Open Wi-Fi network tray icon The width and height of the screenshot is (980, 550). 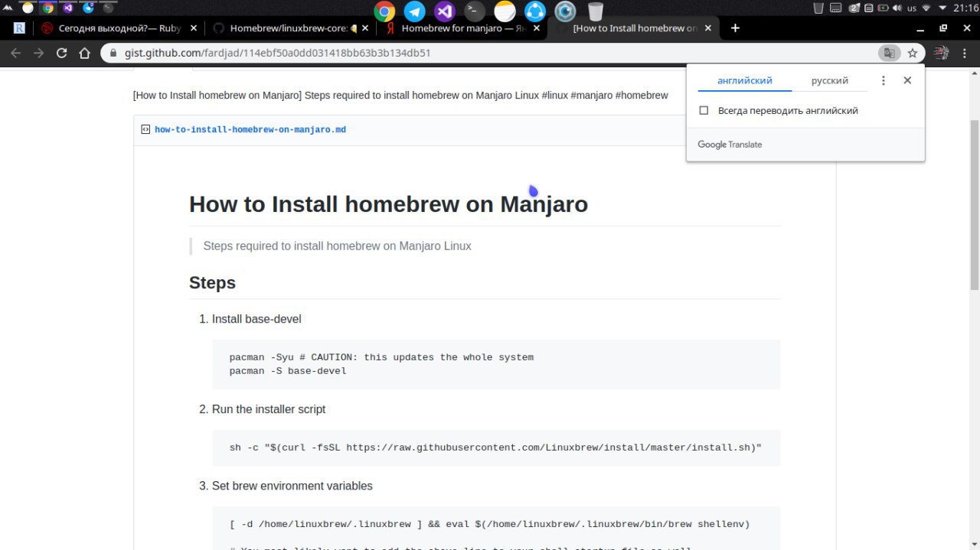[x=926, y=8]
